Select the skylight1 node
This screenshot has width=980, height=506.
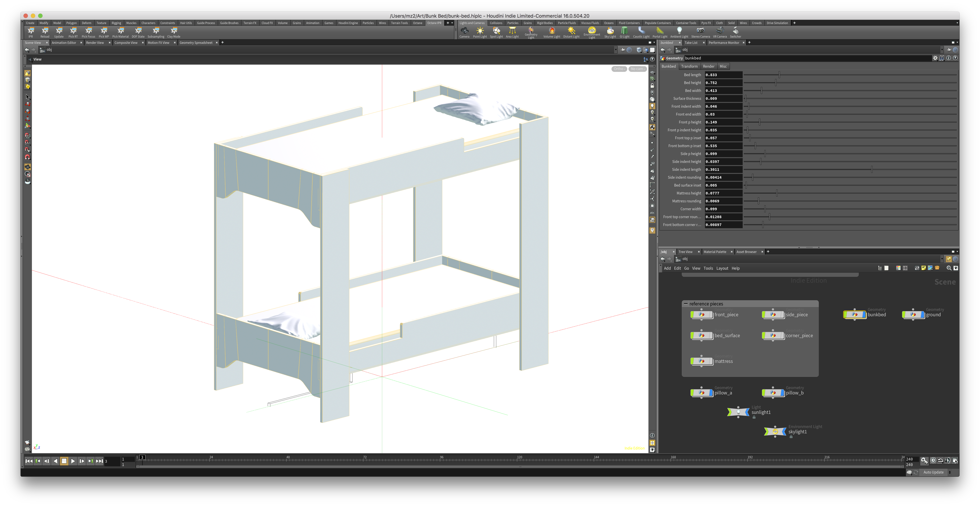pyautogui.click(x=775, y=432)
